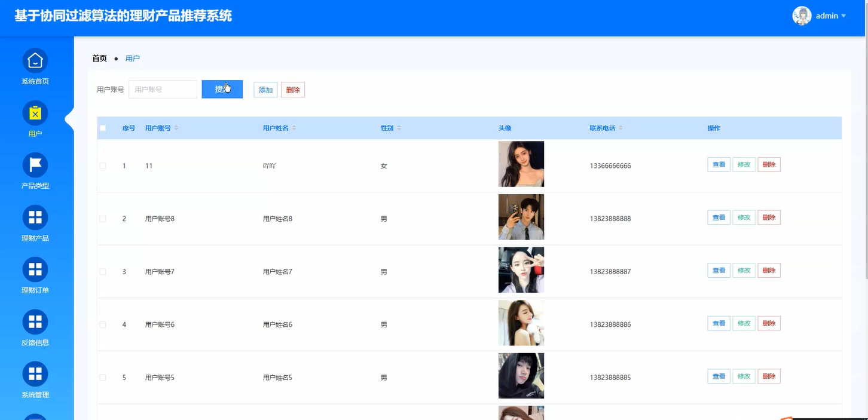Click the 用户 breadcrumb link
Screen dimensions: 868x420
132,59
